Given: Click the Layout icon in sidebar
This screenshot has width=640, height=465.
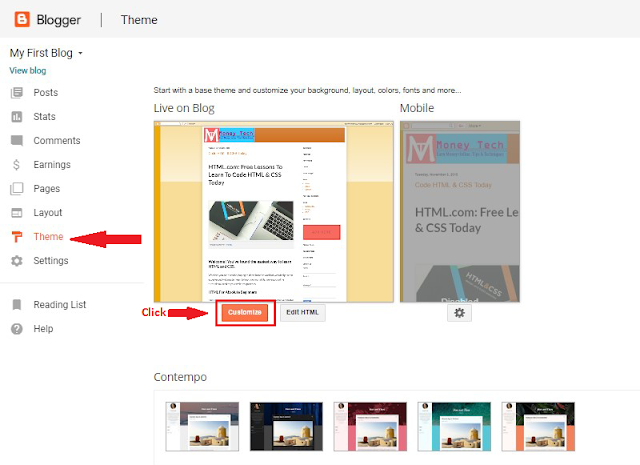Looking at the screenshot, I should [x=17, y=213].
